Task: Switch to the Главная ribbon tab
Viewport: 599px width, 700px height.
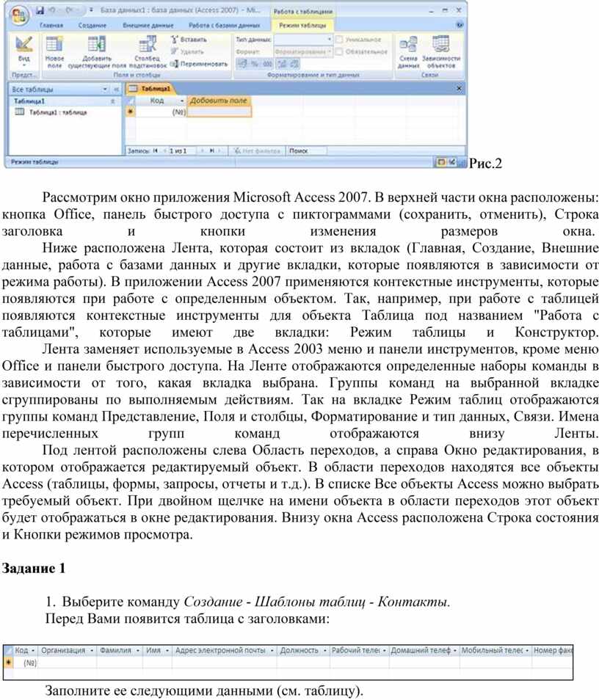Action: 51,26
